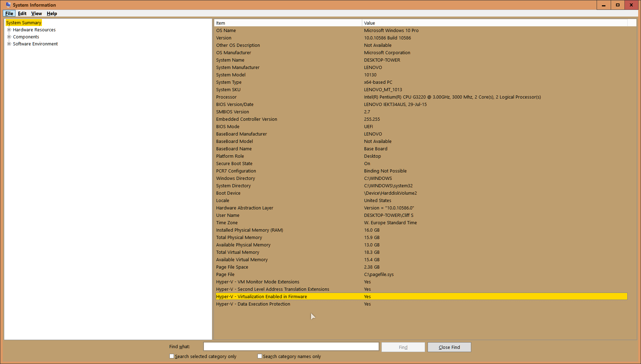This screenshot has height=364, width=641.
Task: Select the PCR7 Configuration row
Action: click(421, 171)
